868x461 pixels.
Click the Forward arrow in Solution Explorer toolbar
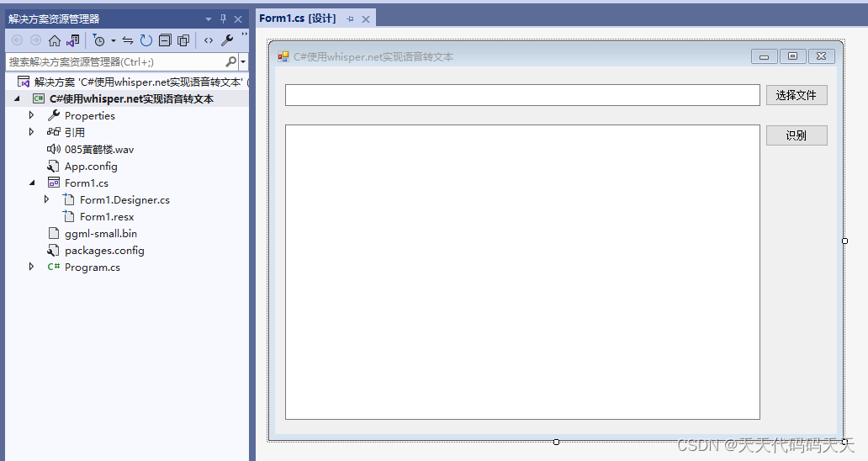(x=35, y=40)
